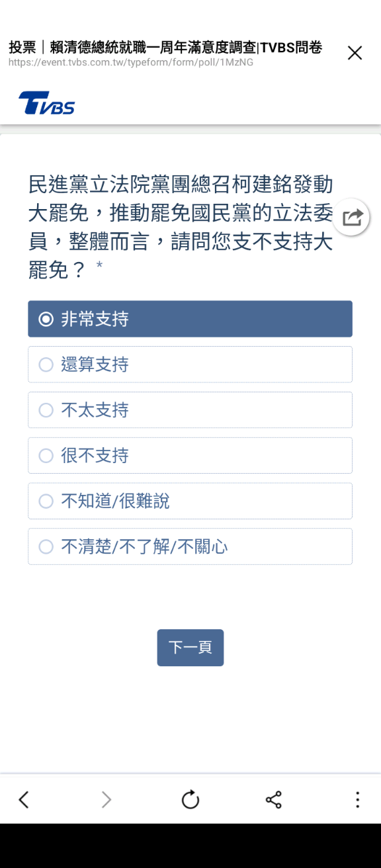381x868 pixels.
Task: Go forward with the right arrow icon
Action: coord(106,800)
